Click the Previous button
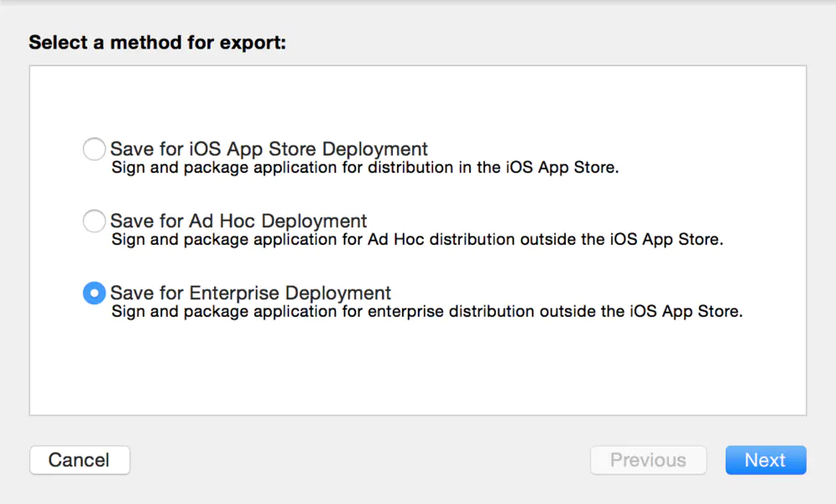Image resolution: width=836 pixels, height=504 pixels. (x=649, y=460)
